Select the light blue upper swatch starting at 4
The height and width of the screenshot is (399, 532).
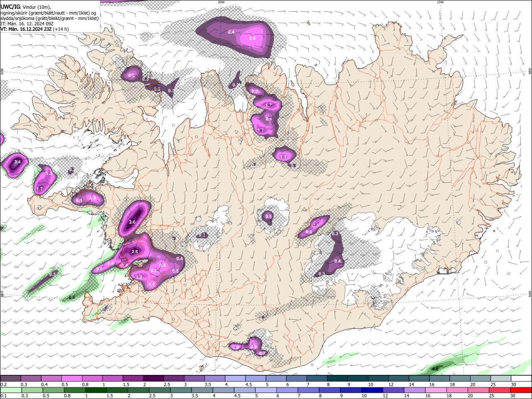tap(235, 379)
